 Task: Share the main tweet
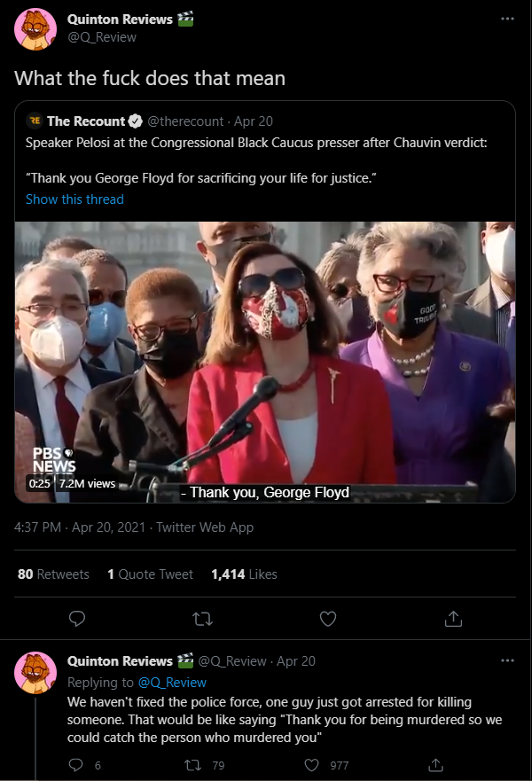click(x=453, y=619)
